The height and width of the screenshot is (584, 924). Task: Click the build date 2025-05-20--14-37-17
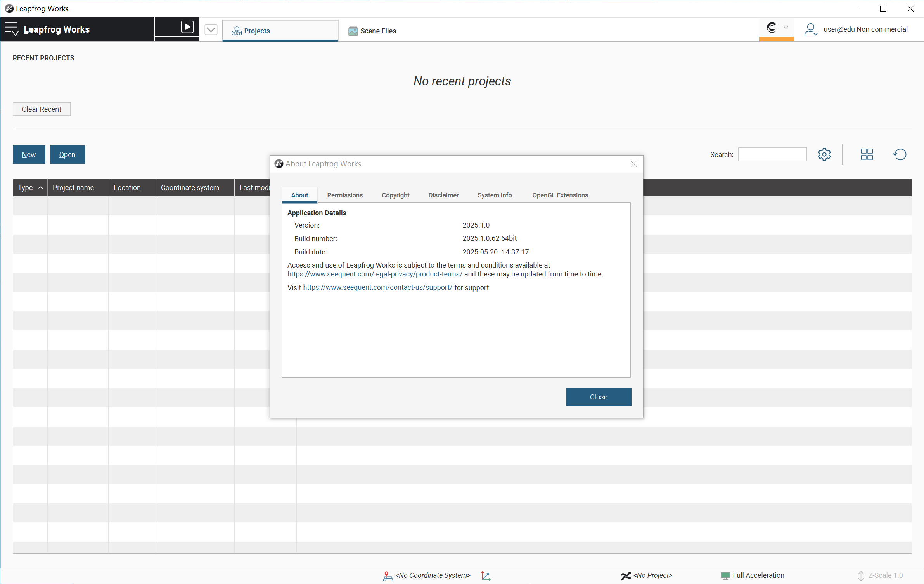tap(495, 252)
